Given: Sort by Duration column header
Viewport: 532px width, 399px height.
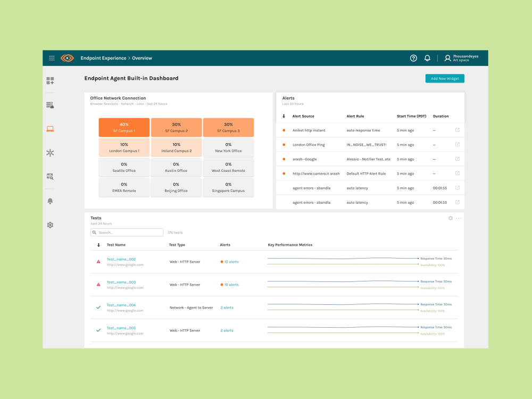Looking at the screenshot, I should tap(440, 116).
